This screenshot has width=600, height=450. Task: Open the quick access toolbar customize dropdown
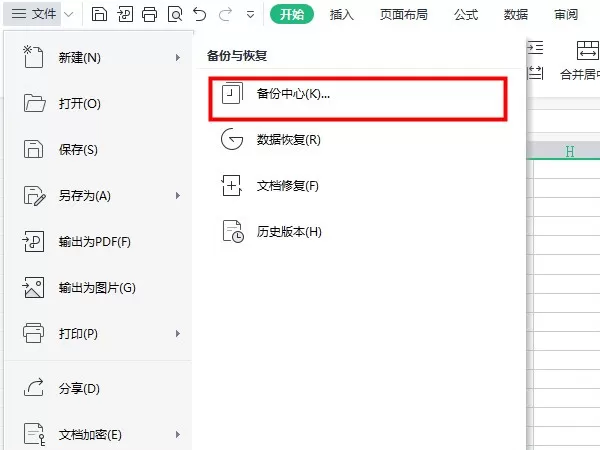coord(250,15)
